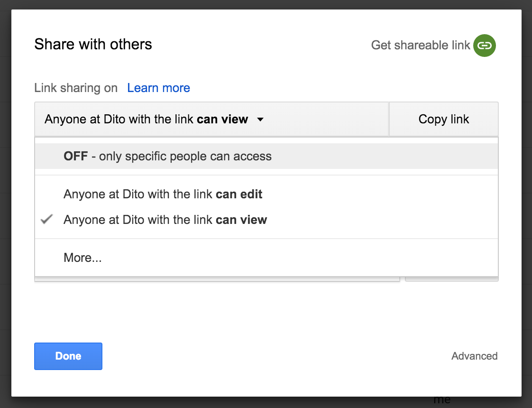Open the More... sharing options
The image size is (532, 408).
coord(83,258)
